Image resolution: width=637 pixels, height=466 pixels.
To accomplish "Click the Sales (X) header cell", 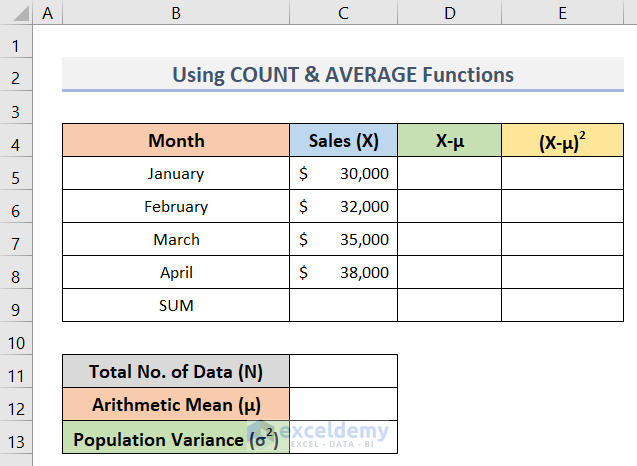I will point(343,141).
